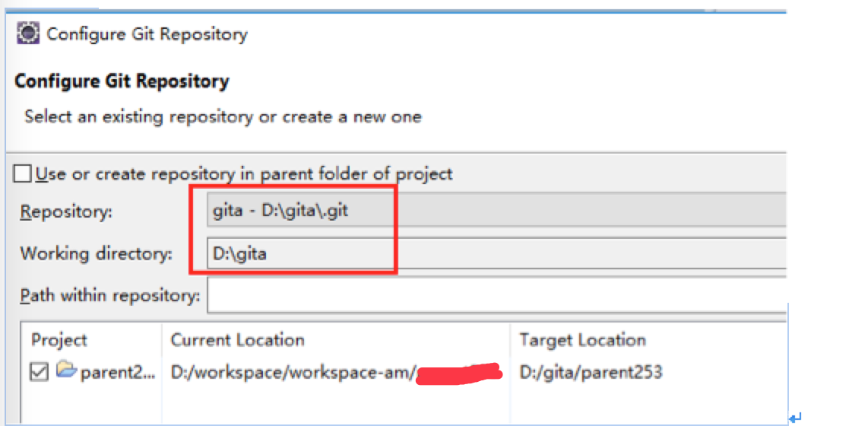Uncheck the parent2 project row checkbox

[x=40, y=372]
